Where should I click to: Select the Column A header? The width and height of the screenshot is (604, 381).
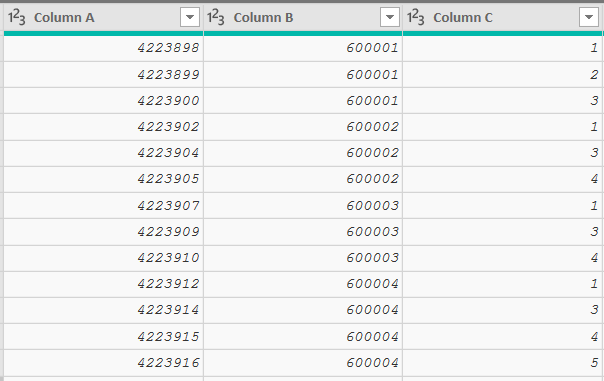(x=104, y=17)
